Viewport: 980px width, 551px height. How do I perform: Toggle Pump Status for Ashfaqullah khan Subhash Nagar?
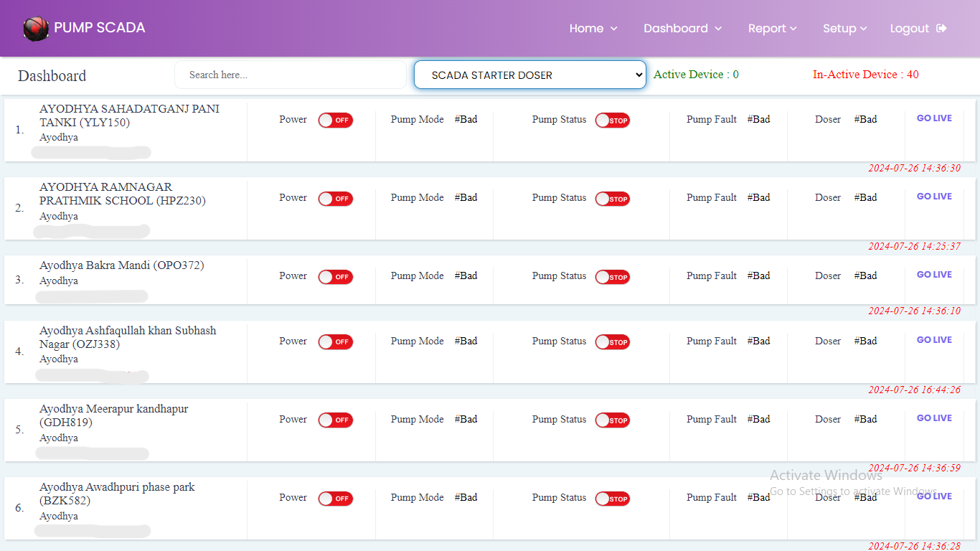(612, 342)
